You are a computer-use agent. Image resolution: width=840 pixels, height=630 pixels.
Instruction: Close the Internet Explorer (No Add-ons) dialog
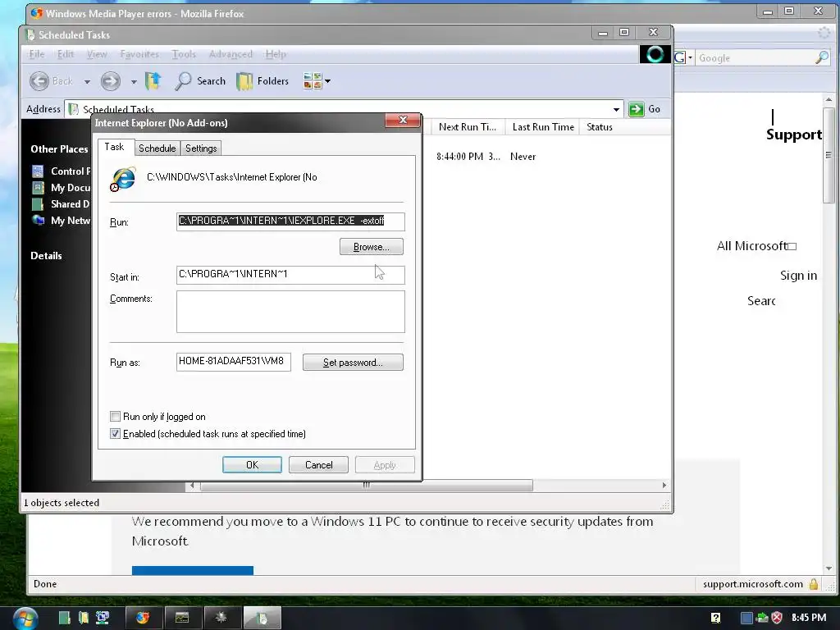tap(403, 120)
